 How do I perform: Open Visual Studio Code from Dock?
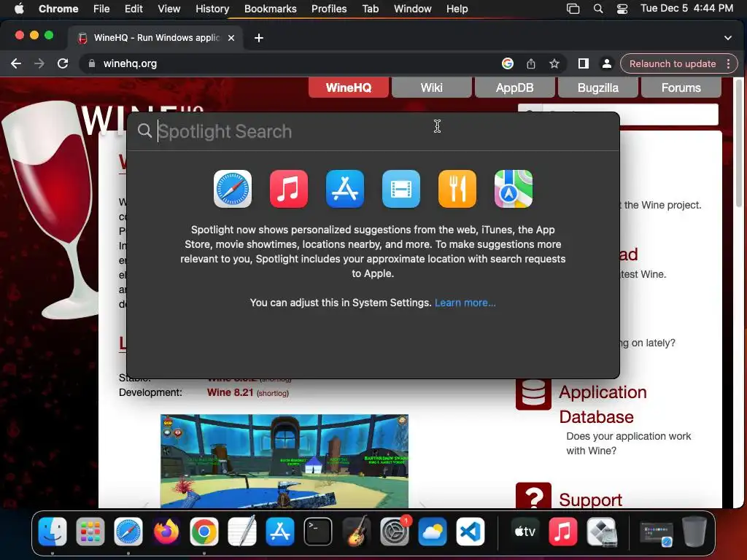[471, 532]
